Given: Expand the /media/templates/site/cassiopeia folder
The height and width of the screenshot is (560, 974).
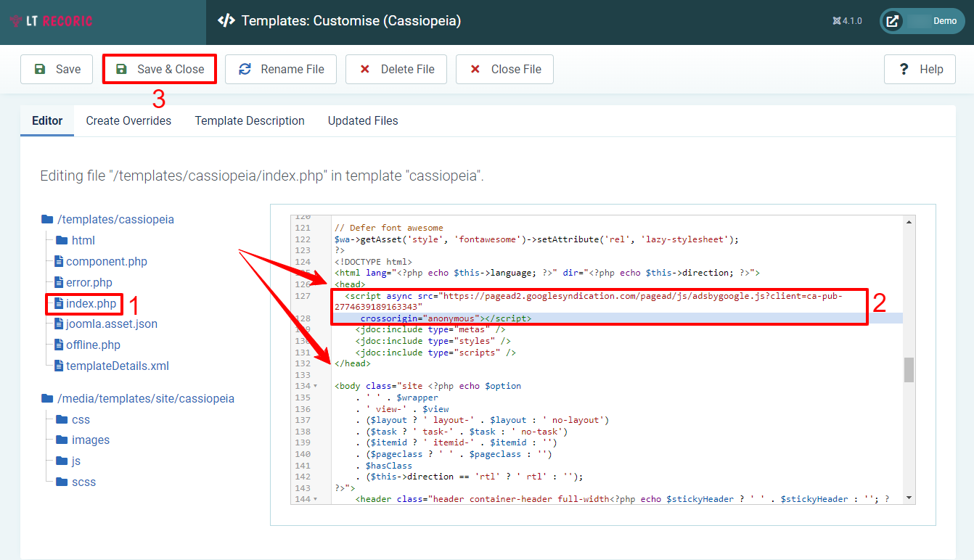Looking at the screenshot, I should coord(145,398).
